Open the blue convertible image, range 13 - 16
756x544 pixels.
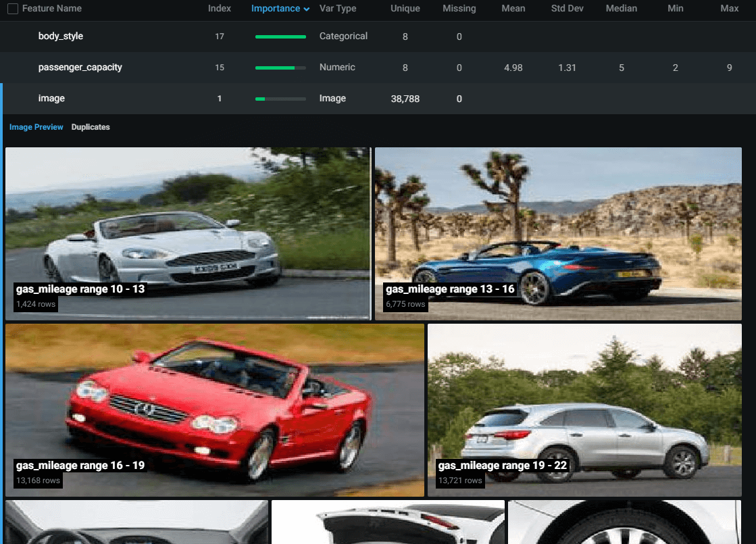[558, 233]
